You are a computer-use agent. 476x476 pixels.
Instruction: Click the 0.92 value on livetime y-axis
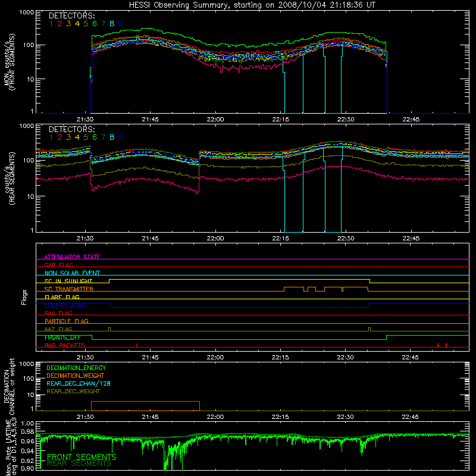click(27, 460)
